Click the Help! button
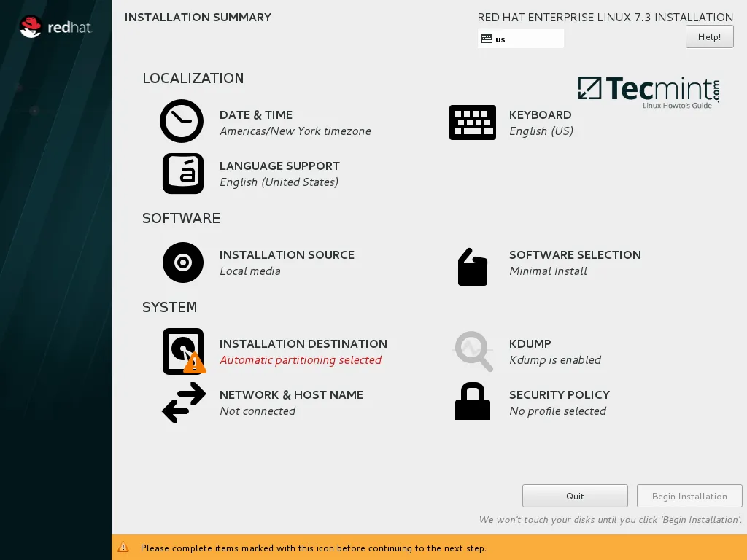This screenshot has height=560, width=747. pos(708,36)
